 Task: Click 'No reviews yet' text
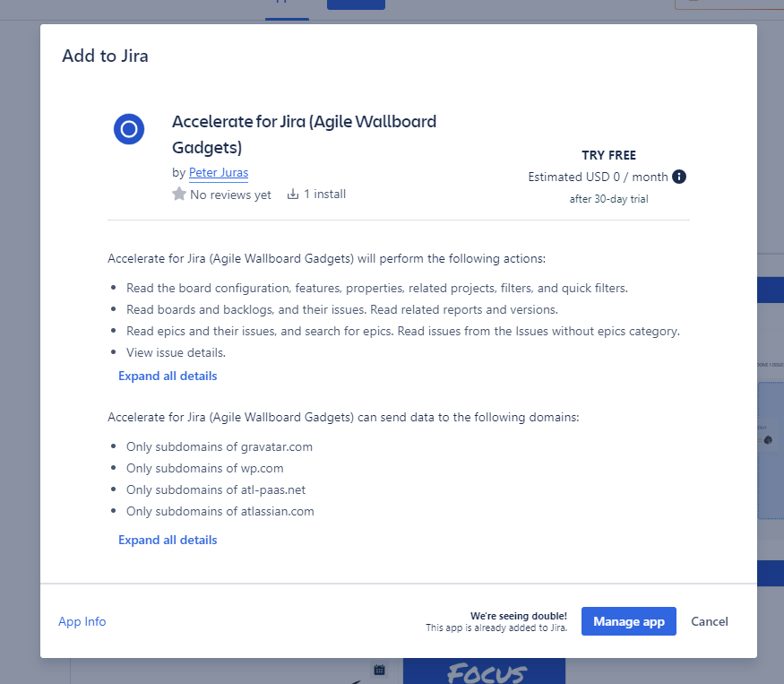230,195
